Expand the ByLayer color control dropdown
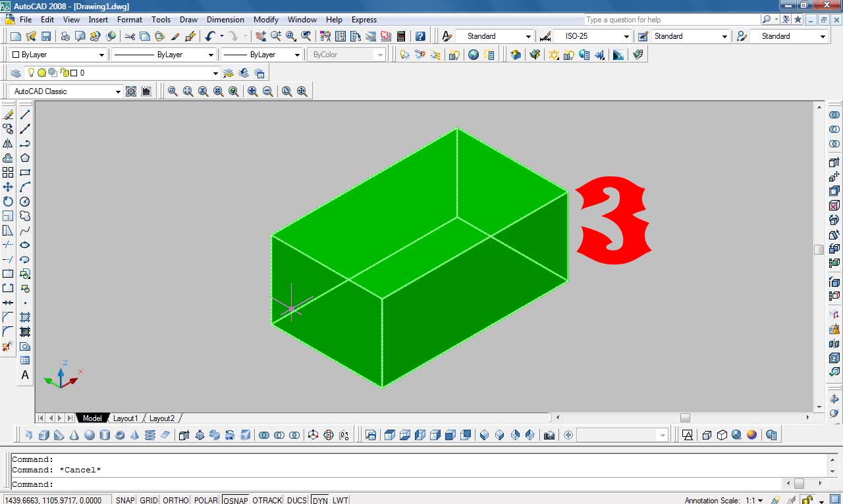 pos(101,55)
